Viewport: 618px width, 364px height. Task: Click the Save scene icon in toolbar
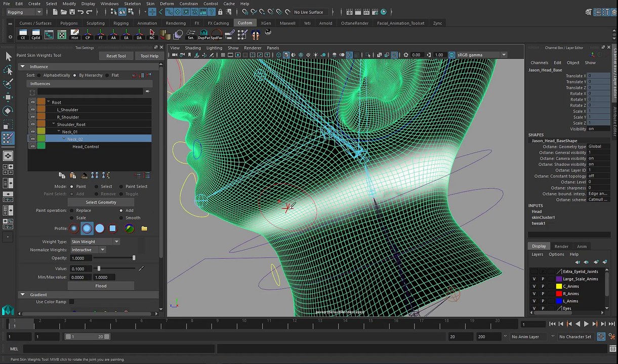(72, 12)
